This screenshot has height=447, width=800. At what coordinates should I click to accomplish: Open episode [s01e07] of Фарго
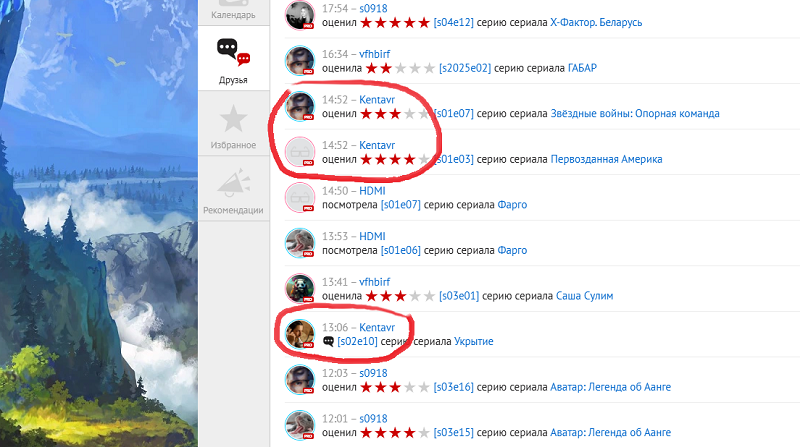[x=401, y=205]
